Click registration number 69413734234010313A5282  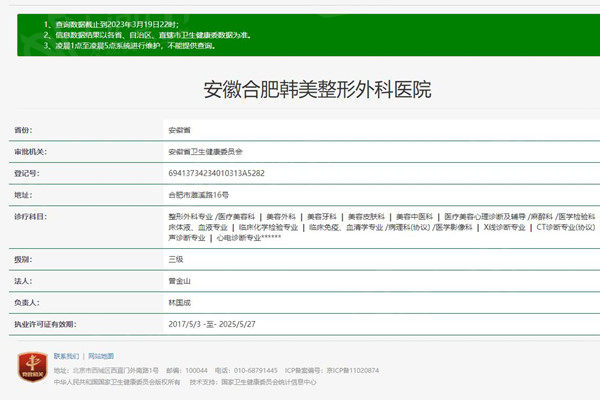pyautogui.click(x=217, y=173)
